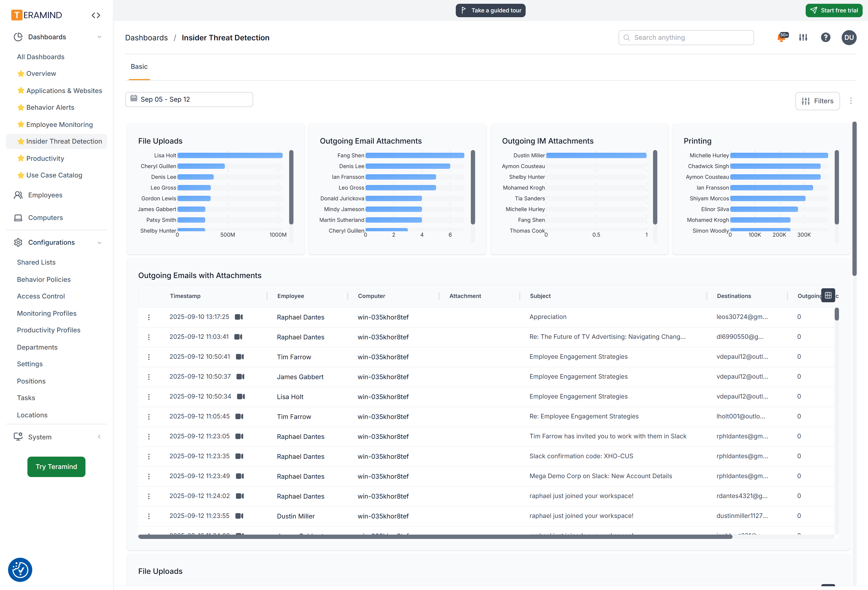Open Shared Lists configuration

click(36, 262)
